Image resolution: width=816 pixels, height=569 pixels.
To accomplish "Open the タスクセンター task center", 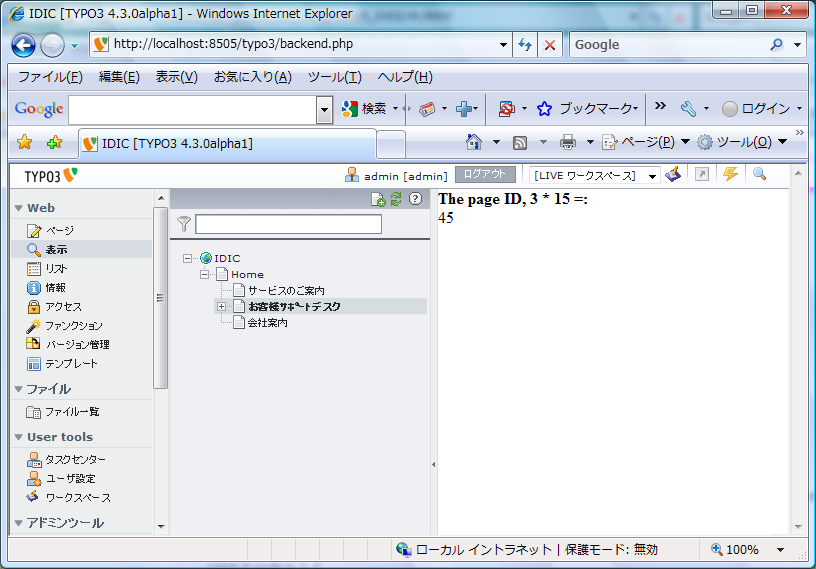I will (x=66, y=460).
